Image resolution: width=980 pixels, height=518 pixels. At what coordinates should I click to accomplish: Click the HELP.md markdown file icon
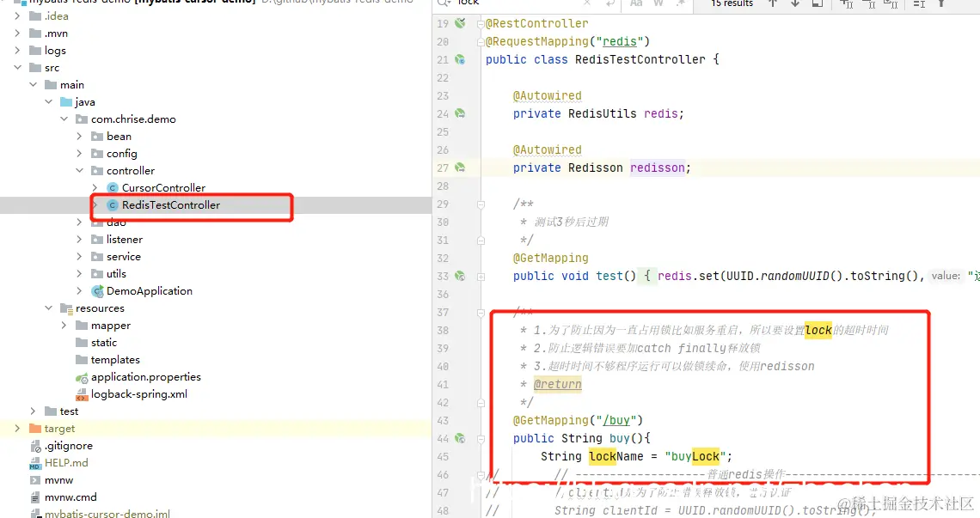35,463
